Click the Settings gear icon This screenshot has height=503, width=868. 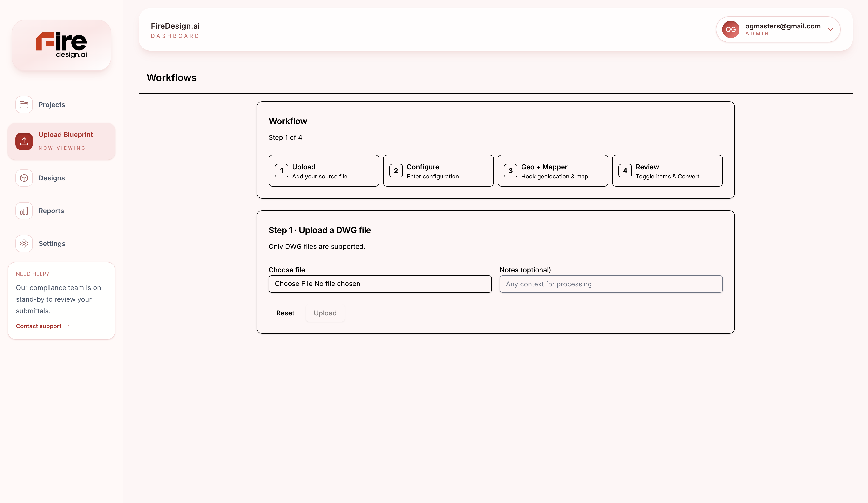(x=24, y=244)
